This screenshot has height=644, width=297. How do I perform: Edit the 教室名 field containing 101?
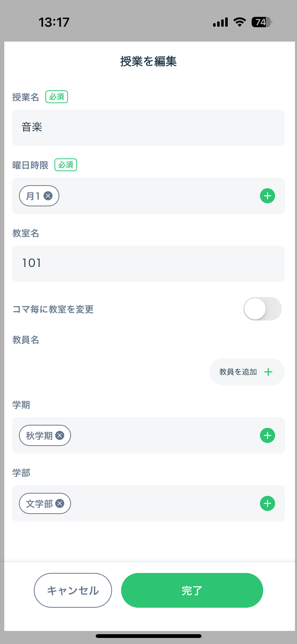coord(148,264)
